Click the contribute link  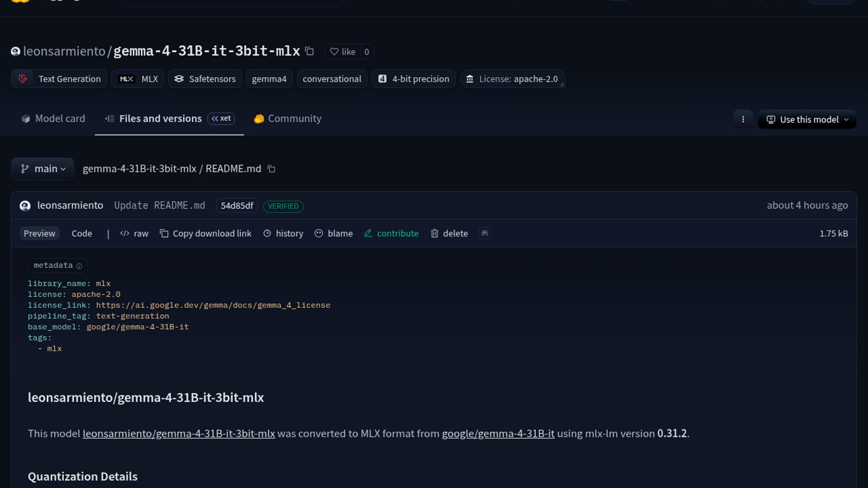point(392,234)
